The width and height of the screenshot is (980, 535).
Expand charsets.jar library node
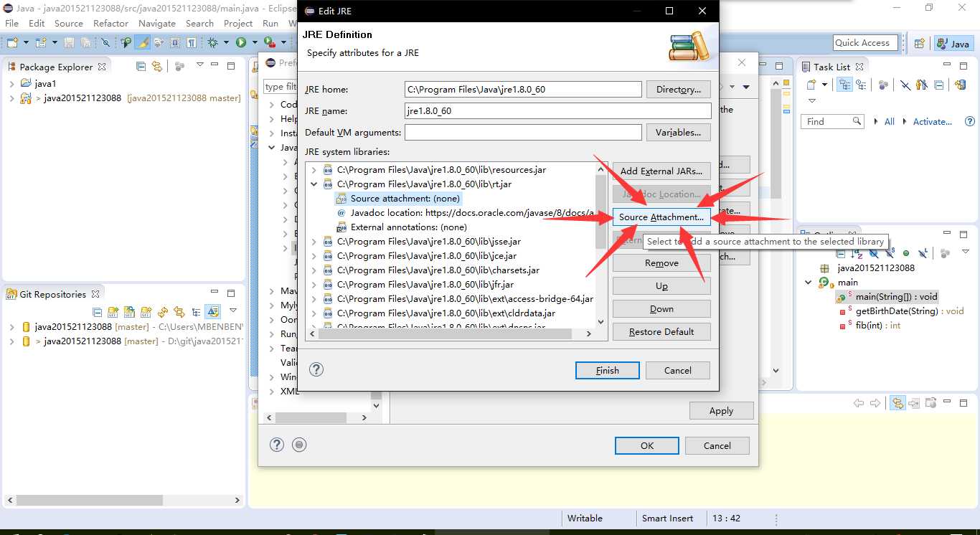coord(314,270)
